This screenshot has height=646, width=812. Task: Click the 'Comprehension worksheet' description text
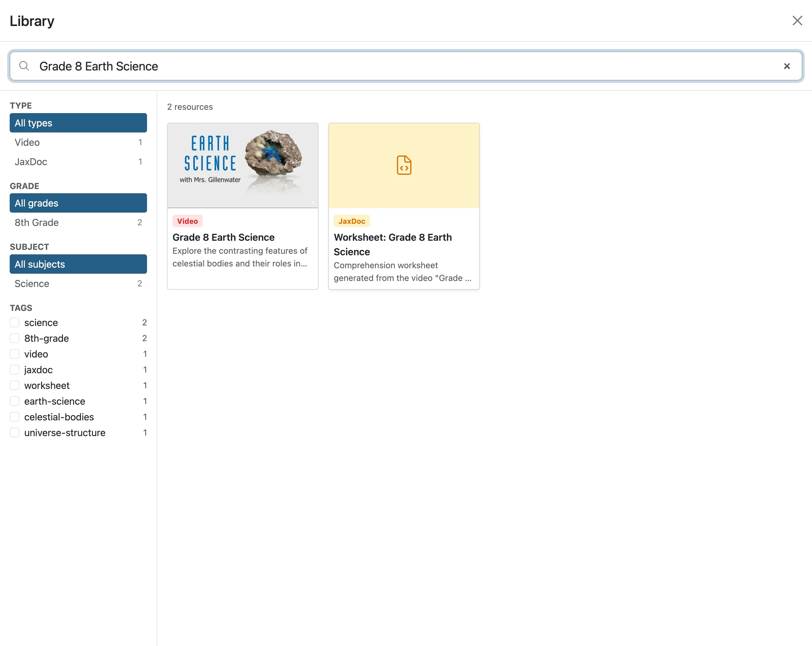click(402, 271)
